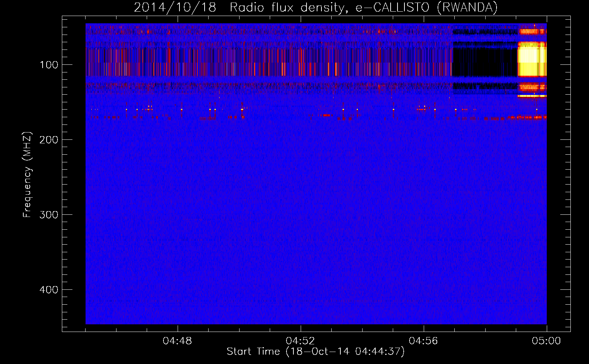
Task: Click the plot title '2014/10/18 Radio flux density'
Action: click(316, 8)
